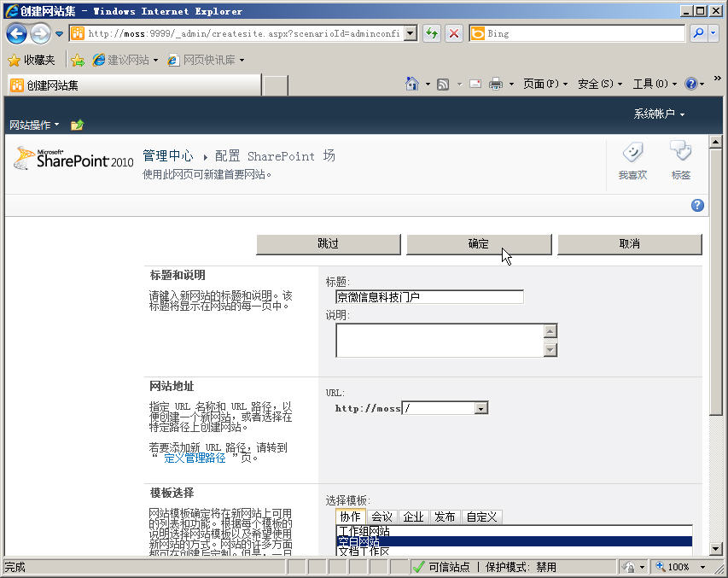This screenshot has width=728, height=578.
Task: Switch to the 会议 template tab
Action: pyautogui.click(x=381, y=517)
